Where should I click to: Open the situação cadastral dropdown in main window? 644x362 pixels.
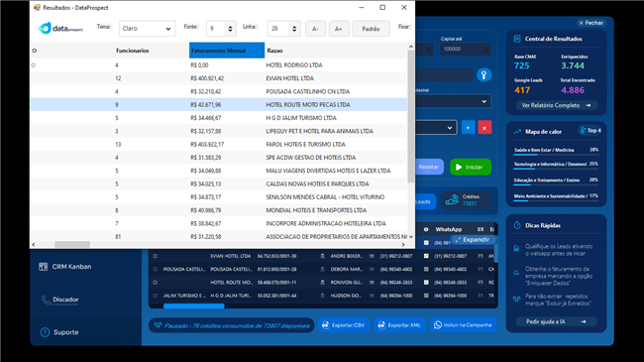454,101
